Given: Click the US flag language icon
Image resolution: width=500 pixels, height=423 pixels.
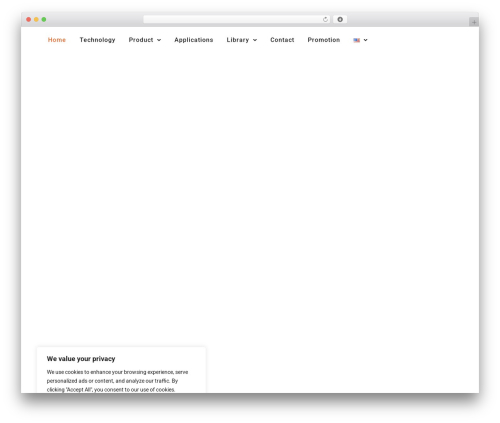Looking at the screenshot, I should (x=357, y=40).
